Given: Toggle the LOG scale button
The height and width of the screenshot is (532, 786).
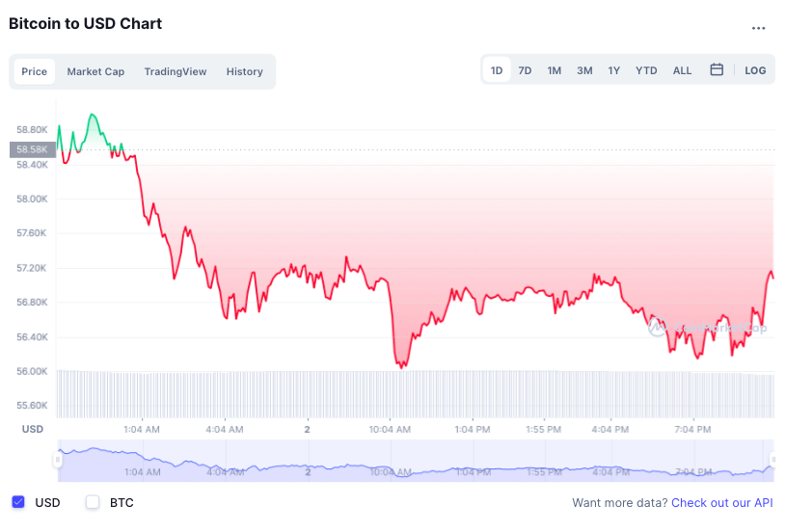Looking at the screenshot, I should click(x=755, y=70).
